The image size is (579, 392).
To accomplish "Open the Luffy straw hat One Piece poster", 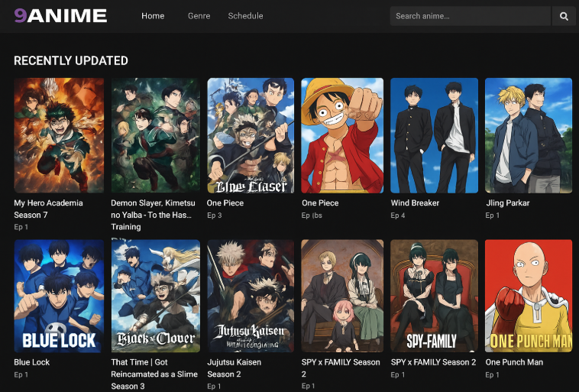I will [x=341, y=135].
